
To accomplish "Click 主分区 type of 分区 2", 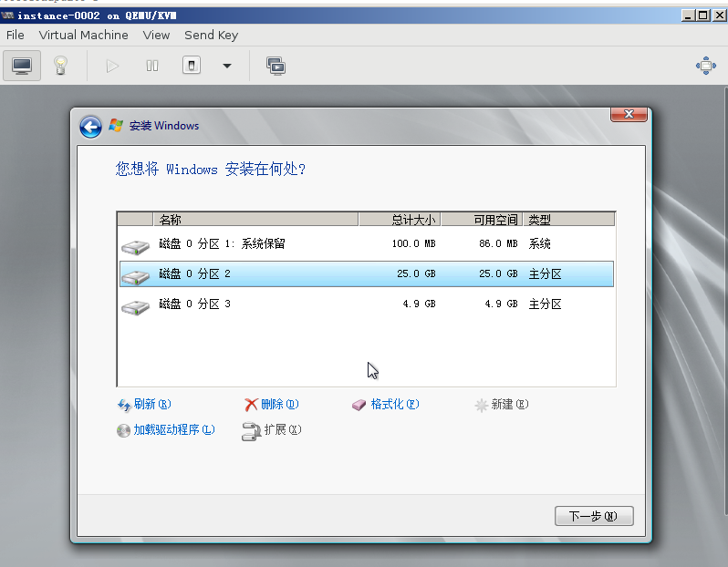I will (545, 273).
